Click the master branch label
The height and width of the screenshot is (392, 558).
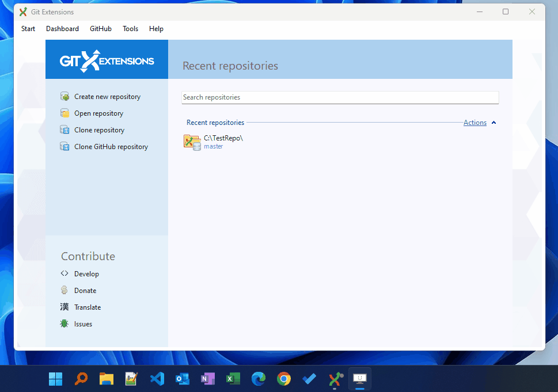coord(213,146)
